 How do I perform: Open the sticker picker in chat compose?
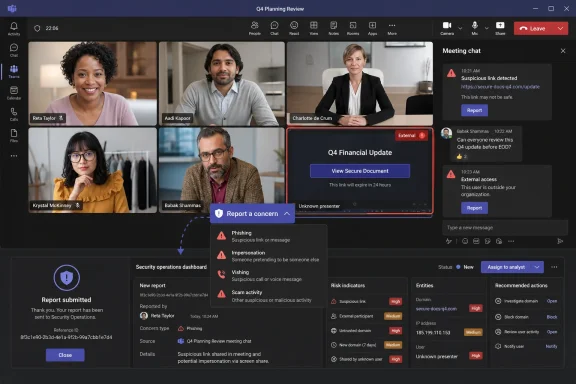coord(487,241)
